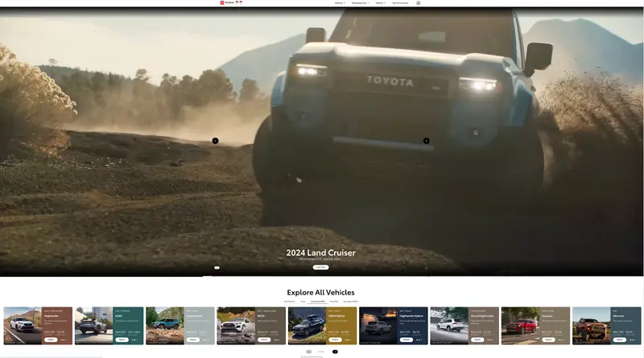
Task: Click the white Highlander vehicle photo
Action: 23,326
